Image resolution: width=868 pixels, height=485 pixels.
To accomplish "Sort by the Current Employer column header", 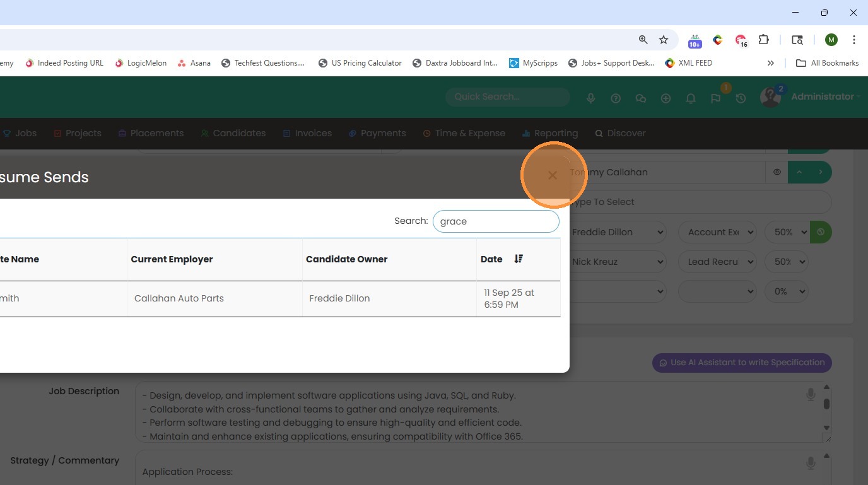I will [x=214, y=259].
